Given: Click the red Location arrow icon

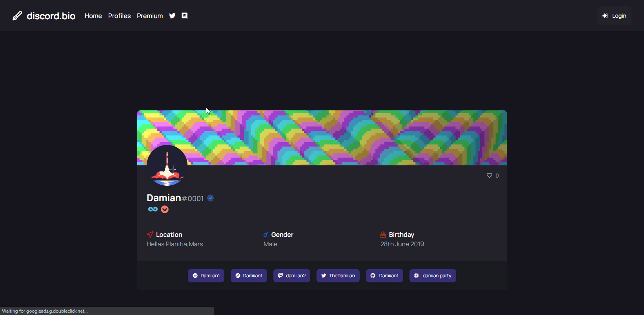Looking at the screenshot, I should pyautogui.click(x=150, y=234).
